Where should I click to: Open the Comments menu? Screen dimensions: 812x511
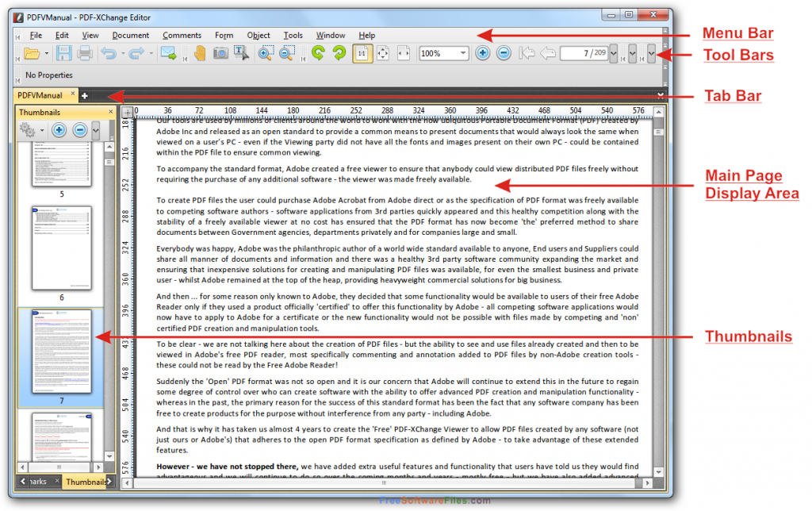click(x=182, y=35)
